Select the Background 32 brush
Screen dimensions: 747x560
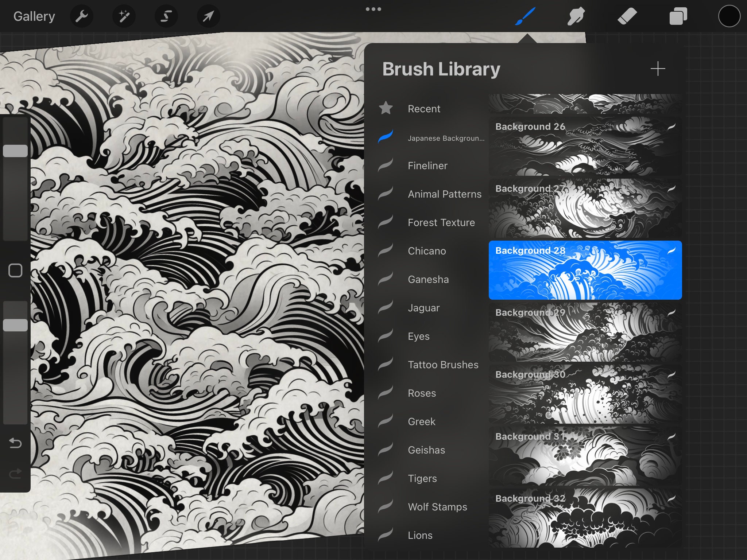click(x=585, y=518)
